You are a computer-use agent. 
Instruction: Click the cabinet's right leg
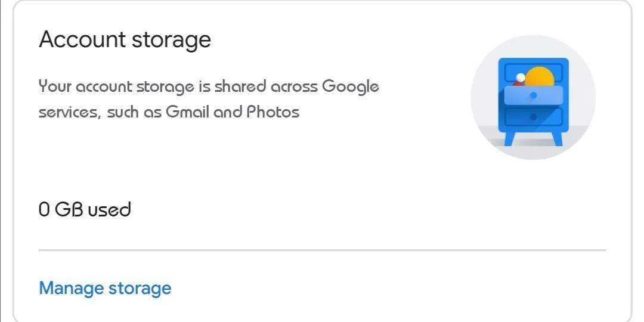[x=558, y=139]
